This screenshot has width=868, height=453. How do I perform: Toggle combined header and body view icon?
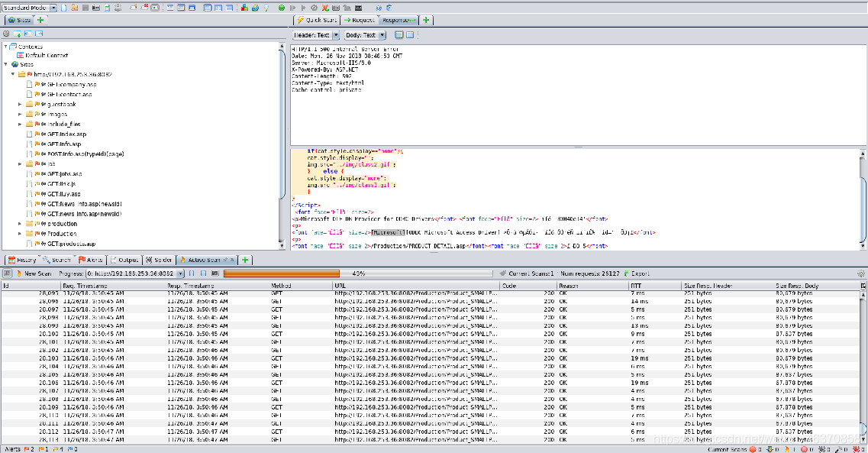[399, 35]
